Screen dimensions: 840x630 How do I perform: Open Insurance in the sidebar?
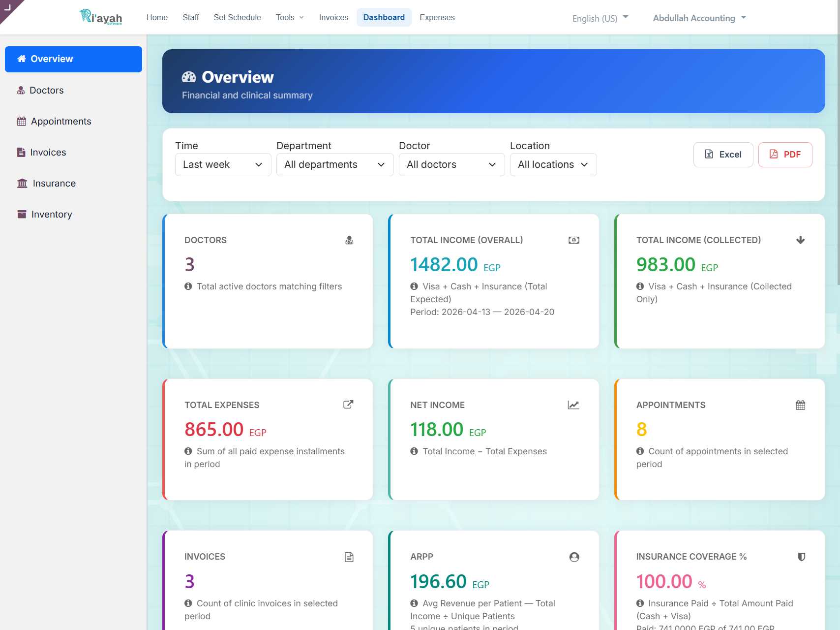54,184
